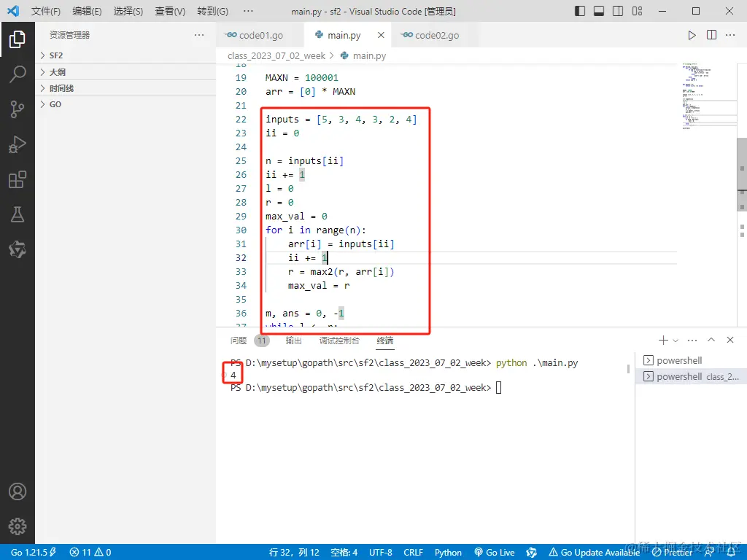The image size is (747, 560).
Task: Select the first powershell terminal entry
Action: coord(692,360)
